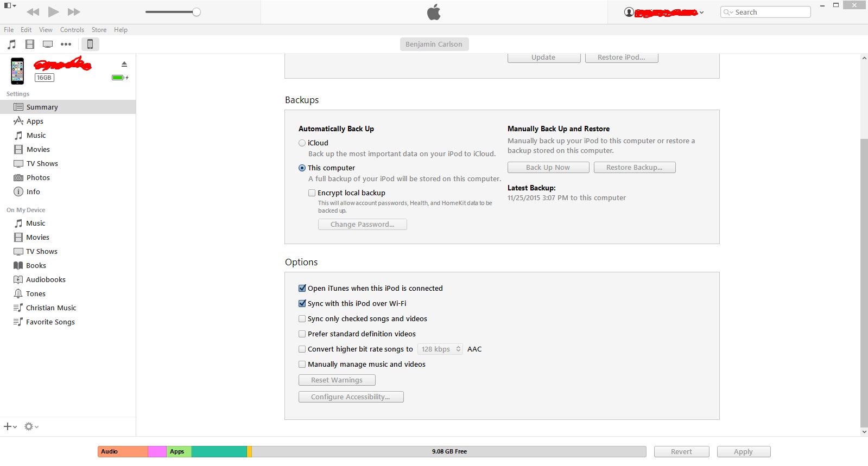Click Reset Warnings button
868x466 pixels.
point(337,380)
